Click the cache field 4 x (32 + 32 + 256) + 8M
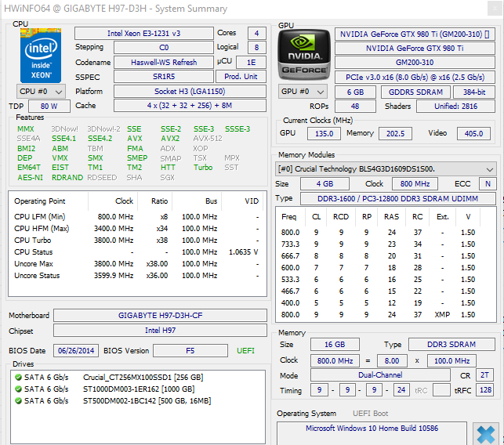The height and width of the screenshot is (445, 504). 190,106
